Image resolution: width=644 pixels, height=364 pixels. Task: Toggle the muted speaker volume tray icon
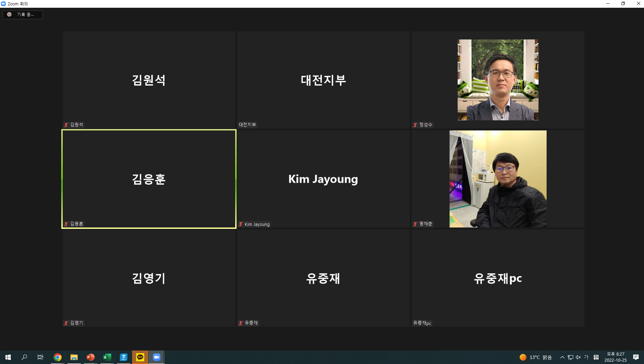(578, 357)
